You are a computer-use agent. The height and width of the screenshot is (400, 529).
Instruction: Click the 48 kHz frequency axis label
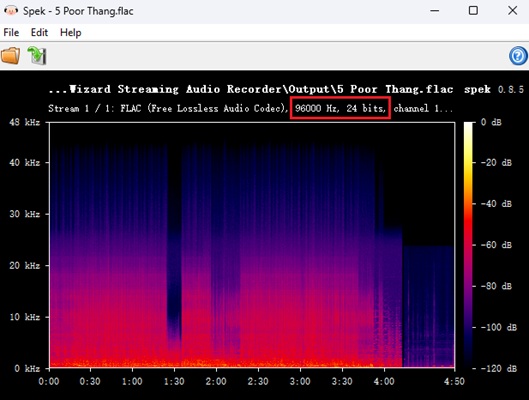coord(24,122)
